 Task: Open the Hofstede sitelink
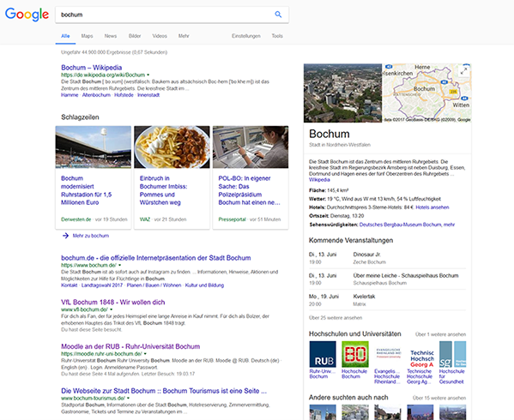click(124, 95)
